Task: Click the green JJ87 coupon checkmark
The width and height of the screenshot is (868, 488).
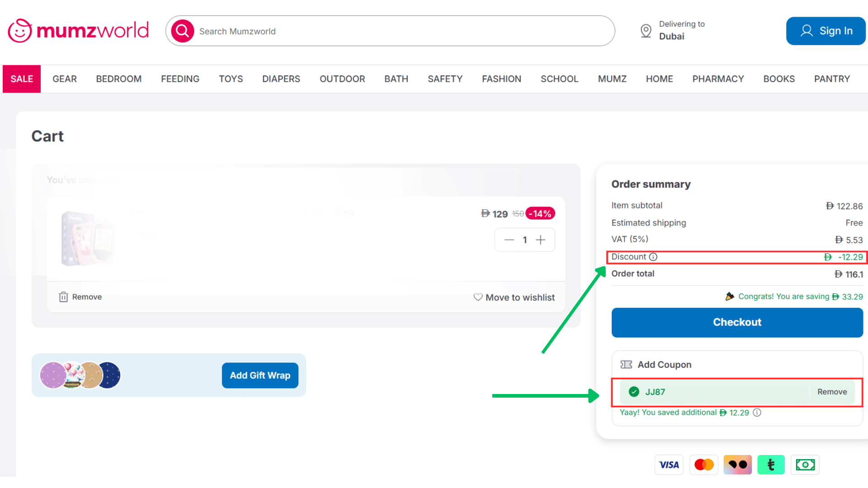Action: [634, 392]
